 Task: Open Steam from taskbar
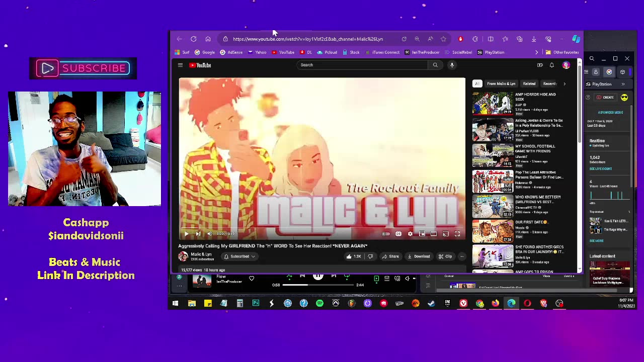tap(431, 303)
